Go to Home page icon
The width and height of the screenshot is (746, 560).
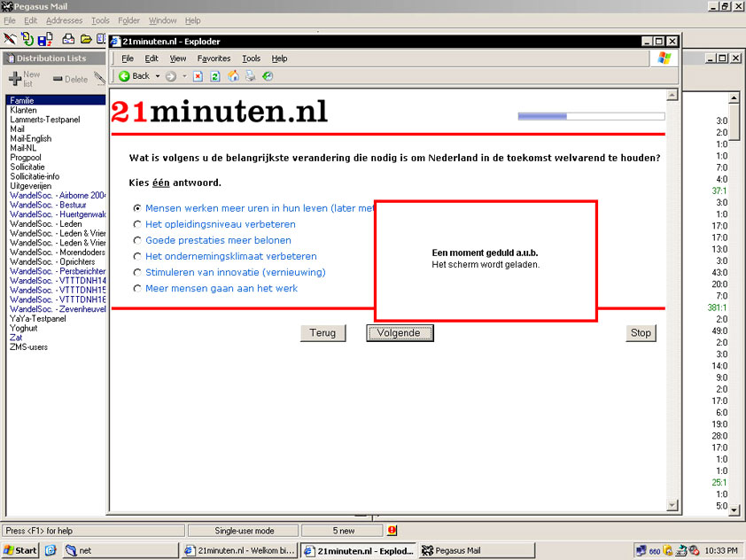[233, 76]
